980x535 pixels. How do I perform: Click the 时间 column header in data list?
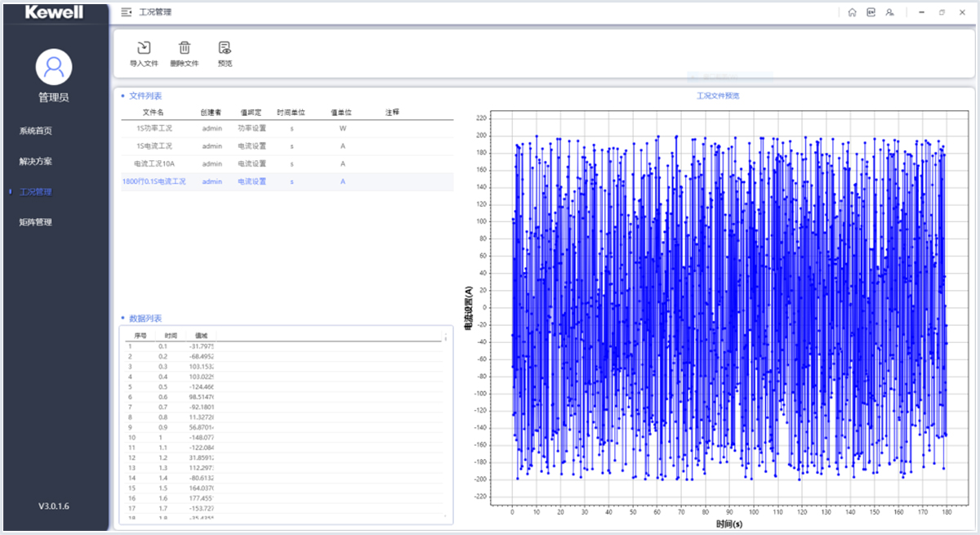point(171,336)
